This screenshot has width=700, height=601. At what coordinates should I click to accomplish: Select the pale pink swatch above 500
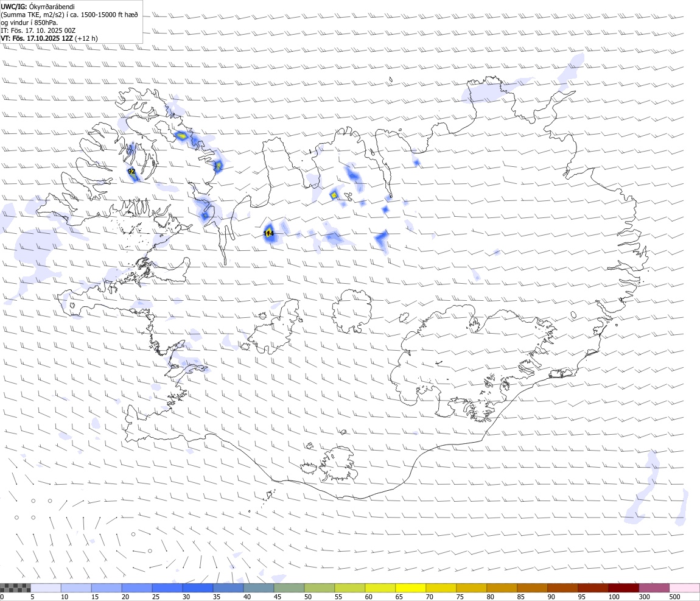click(x=684, y=588)
